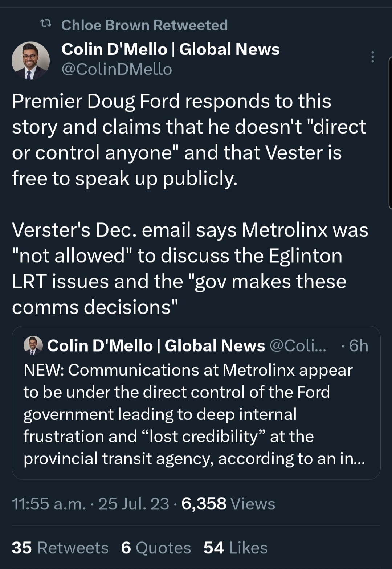Click the @ColinDMello handle
The width and height of the screenshot is (392, 569).
click(117, 69)
